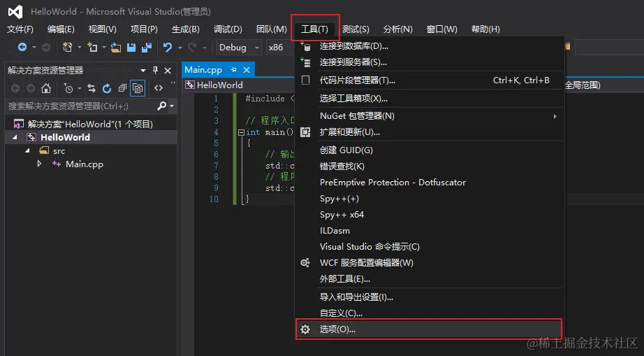
Task: Click the Sync with Active Document icon
Action: pyautogui.click(x=92, y=88)
